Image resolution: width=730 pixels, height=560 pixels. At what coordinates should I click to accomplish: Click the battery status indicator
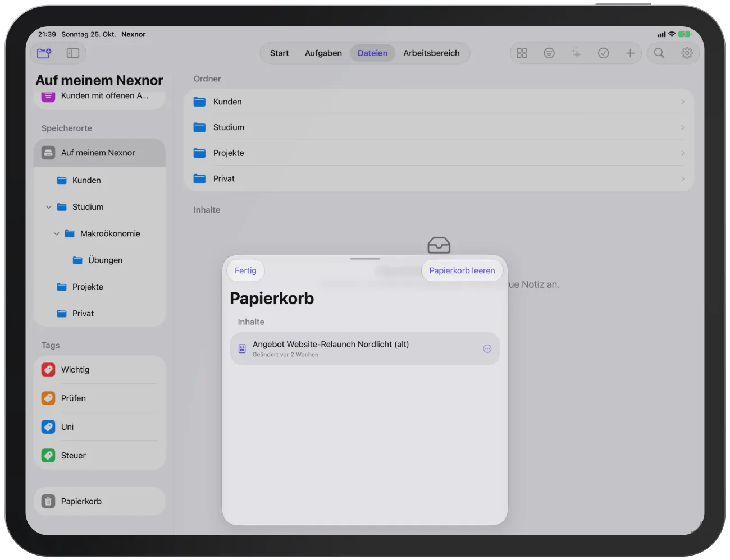[x=685, y=34]
